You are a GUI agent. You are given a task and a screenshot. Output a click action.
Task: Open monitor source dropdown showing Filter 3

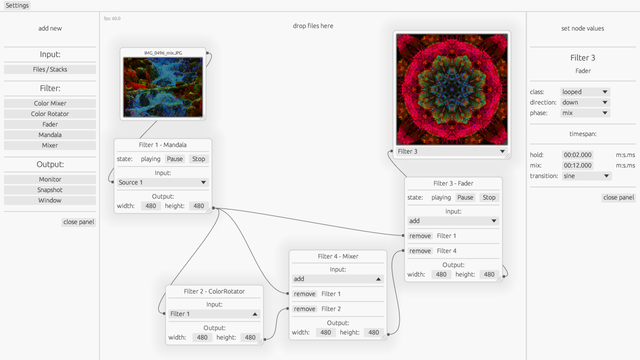pos(451,151)
